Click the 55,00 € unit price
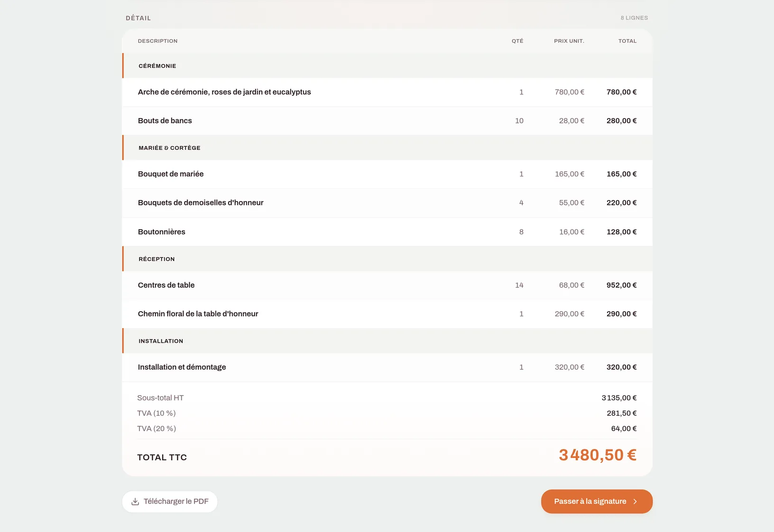The height and width of the screenshot is (532, 774). 571,203
